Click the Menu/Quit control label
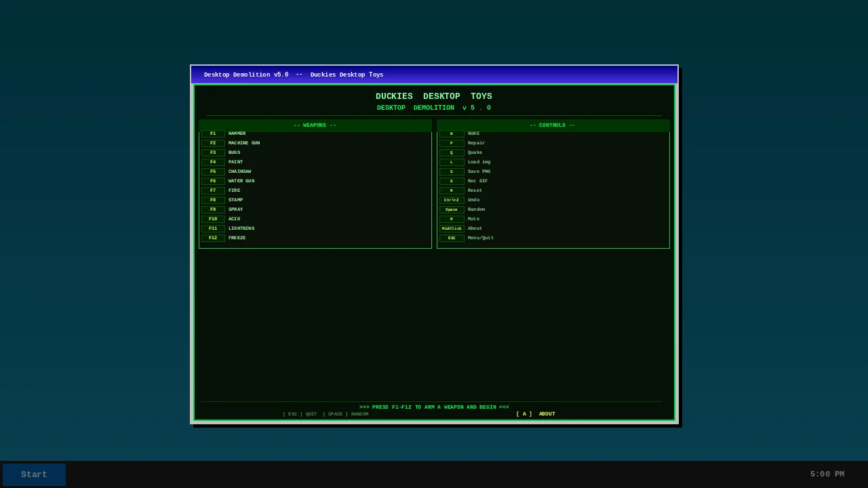Screen dimensions: 868x488 click(x=481, y=238)
